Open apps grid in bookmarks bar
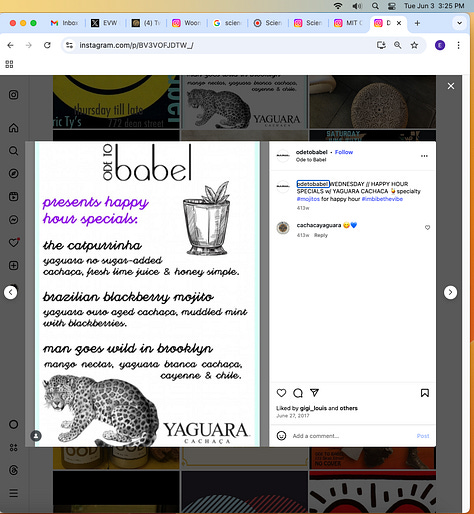Viewport: 474px width, 514px height. pyautogui.click(x=9, y=64)
